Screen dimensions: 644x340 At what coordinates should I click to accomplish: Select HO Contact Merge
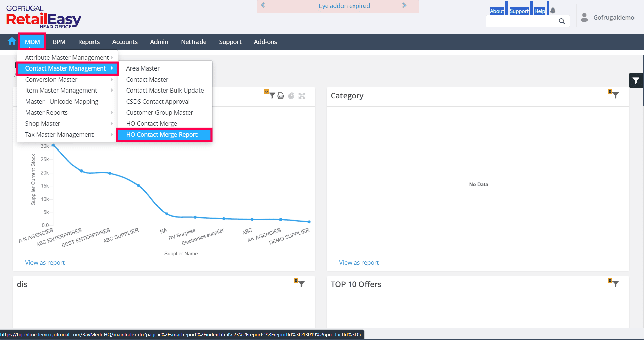pyautogui.click(x=165, y=123)
